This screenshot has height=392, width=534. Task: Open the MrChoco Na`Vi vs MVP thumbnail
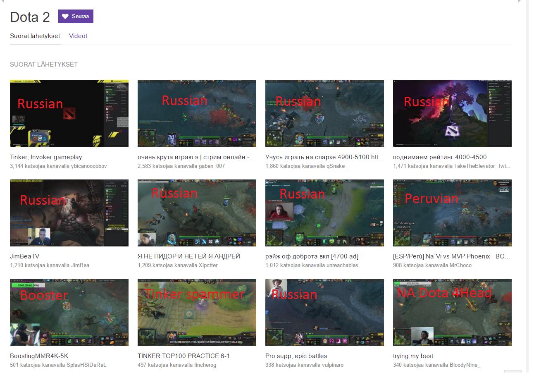click(452, 213)
